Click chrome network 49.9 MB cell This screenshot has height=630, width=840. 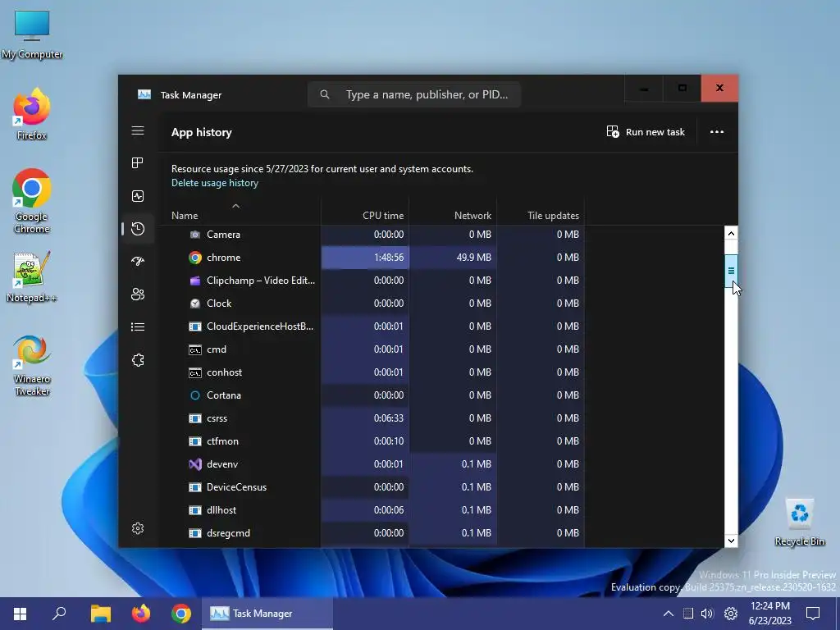[453, 258]
